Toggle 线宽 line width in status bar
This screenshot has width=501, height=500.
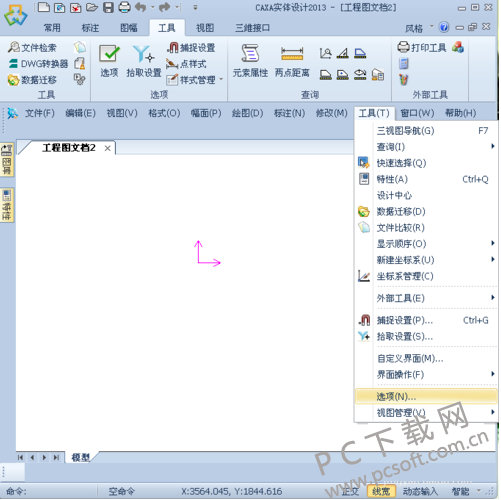pos(381,491)
